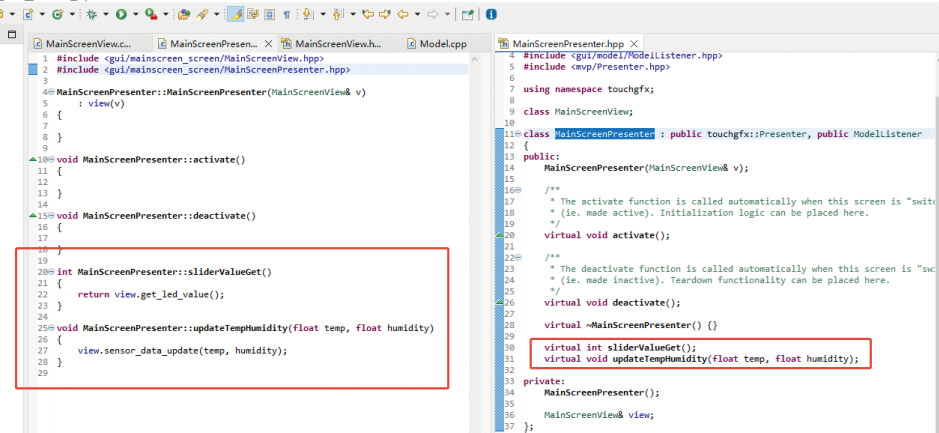Click the greyed Forward navigation arrow
The height and width of the screenshot is (433, 939).
click(x=433, y=14)
